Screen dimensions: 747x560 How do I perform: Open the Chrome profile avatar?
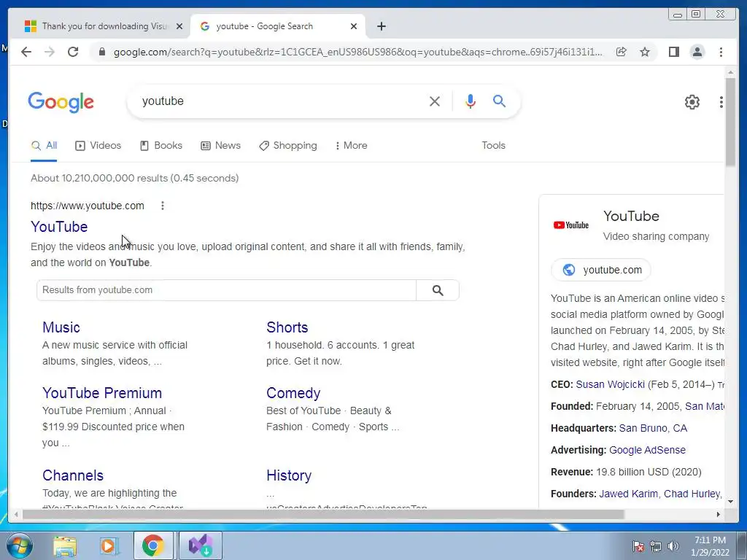697,52
